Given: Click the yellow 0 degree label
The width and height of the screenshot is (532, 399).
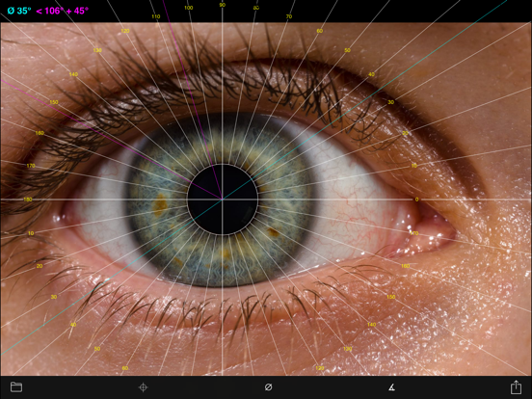Looking at the screenshot, I should 417,199.
